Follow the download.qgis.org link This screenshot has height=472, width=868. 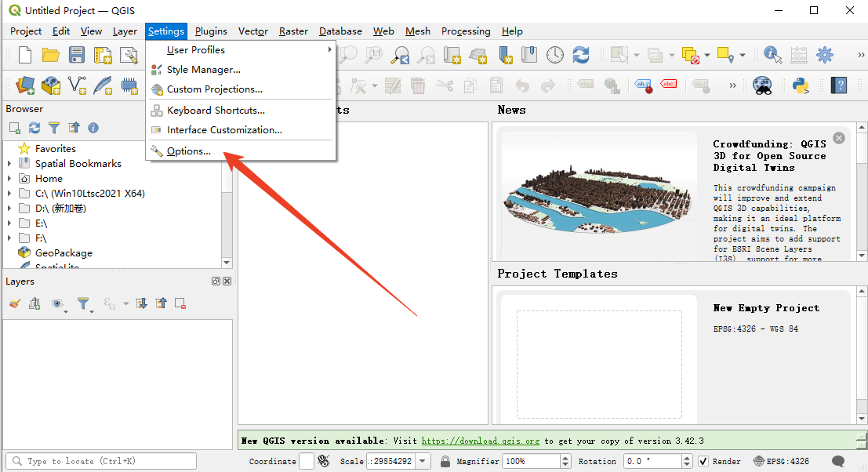pos(481,441)
